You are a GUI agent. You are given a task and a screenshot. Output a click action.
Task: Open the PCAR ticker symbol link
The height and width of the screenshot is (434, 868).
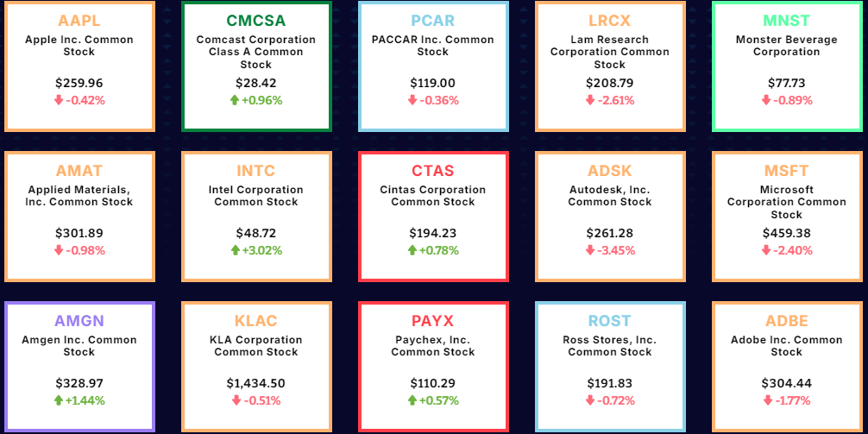pyautogui.click(x=432, y=21)
